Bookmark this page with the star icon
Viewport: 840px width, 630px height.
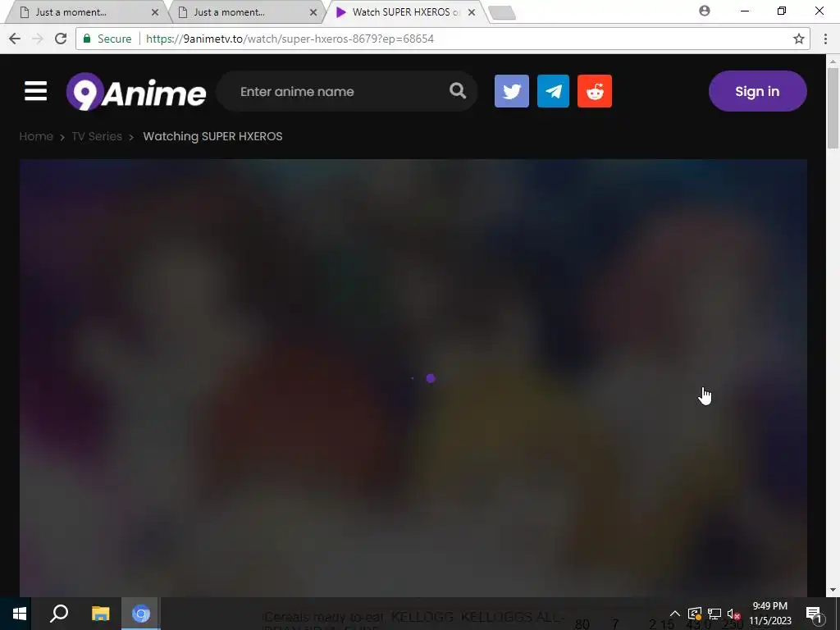(799, 39)
